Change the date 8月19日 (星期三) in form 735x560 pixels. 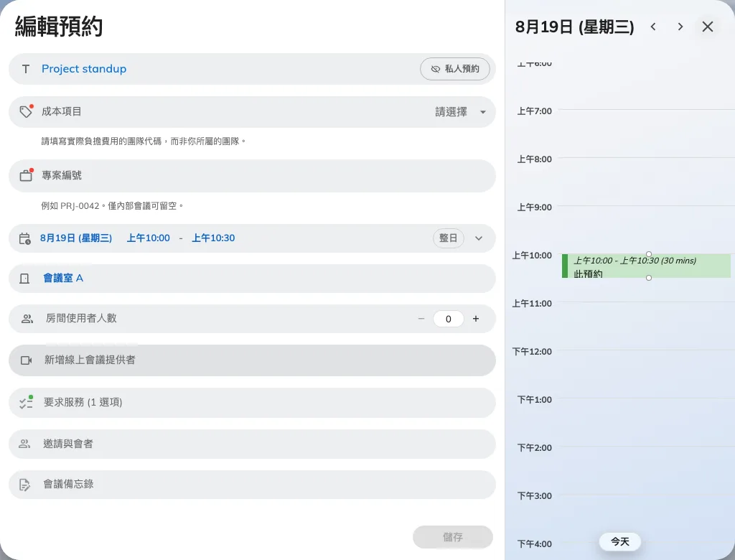[x=76, y=238]
